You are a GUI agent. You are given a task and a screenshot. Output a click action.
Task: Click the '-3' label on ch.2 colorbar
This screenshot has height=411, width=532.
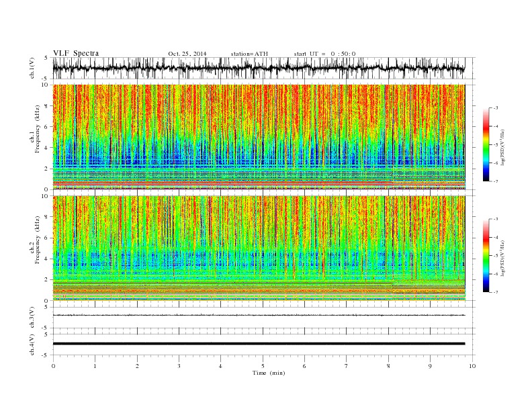(x=495, y=219)
